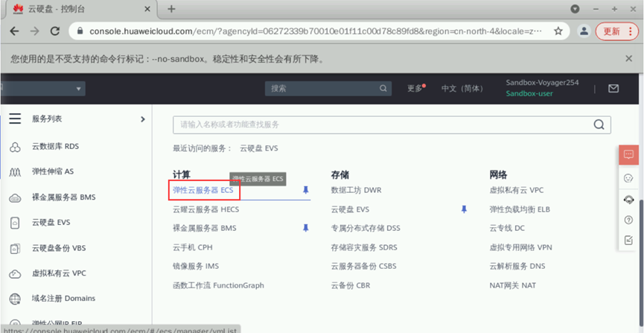The image size is (644, 333).
Task: Click the 云硬盘 EVS sidebar icon
Action: (15, 223)
